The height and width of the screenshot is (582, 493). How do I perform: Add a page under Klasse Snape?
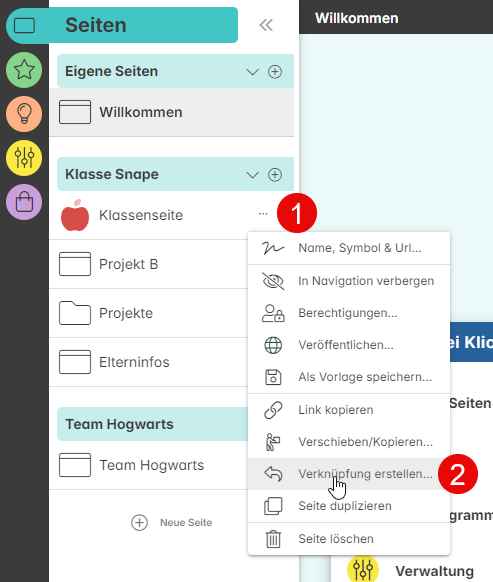point(275,174)
